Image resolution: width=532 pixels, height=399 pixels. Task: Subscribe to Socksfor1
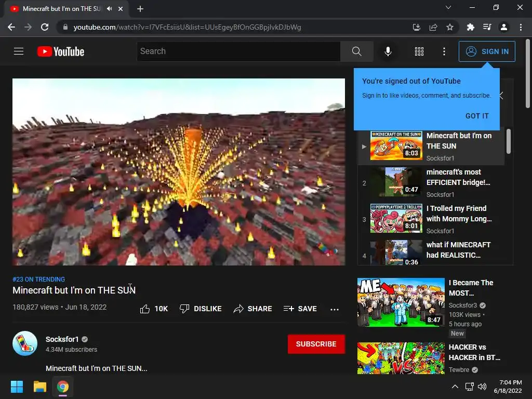pyautogui.click(x=316, y=344)
